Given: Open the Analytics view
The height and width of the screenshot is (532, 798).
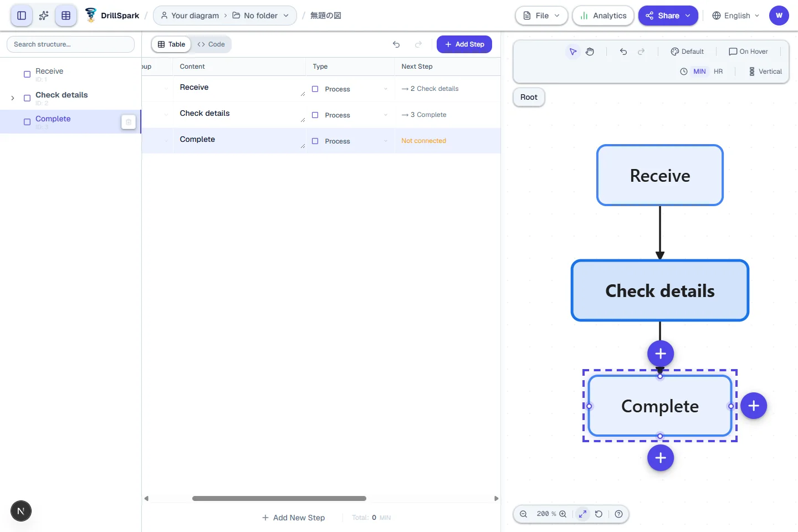Looking at the screenshot, I should click(x=603, y=16).
